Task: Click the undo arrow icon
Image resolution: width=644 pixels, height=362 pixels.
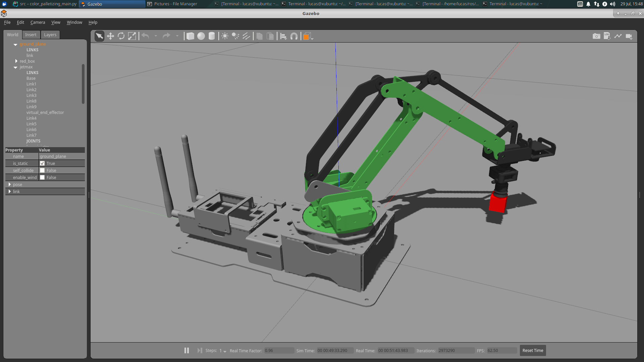Action: point(145,36)
